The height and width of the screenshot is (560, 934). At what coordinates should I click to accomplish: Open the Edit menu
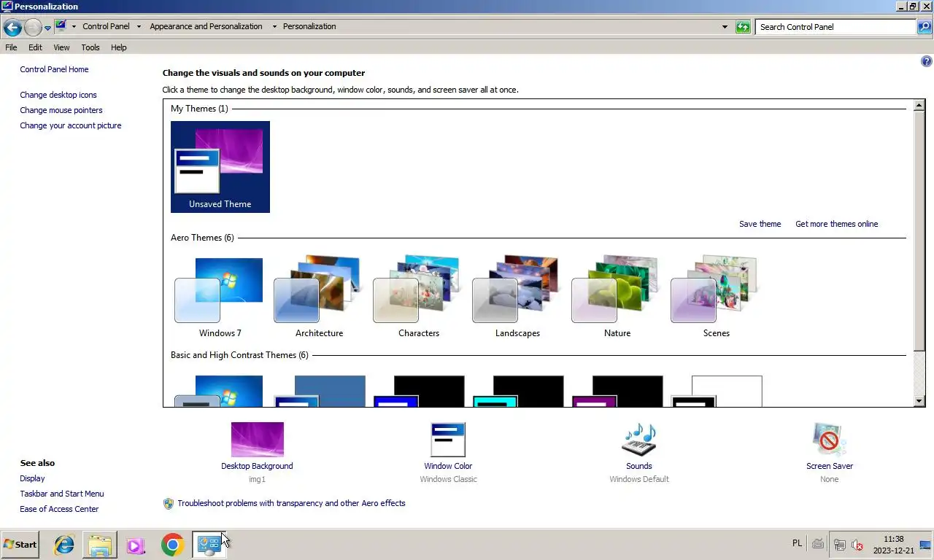[35, 47]
